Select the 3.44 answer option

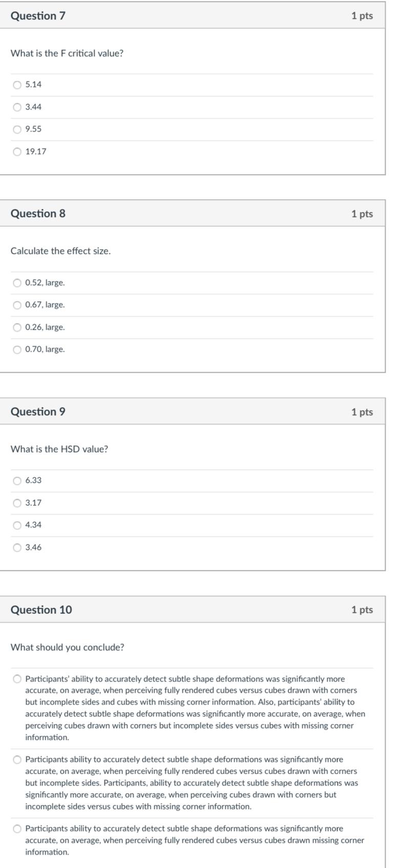17,108
